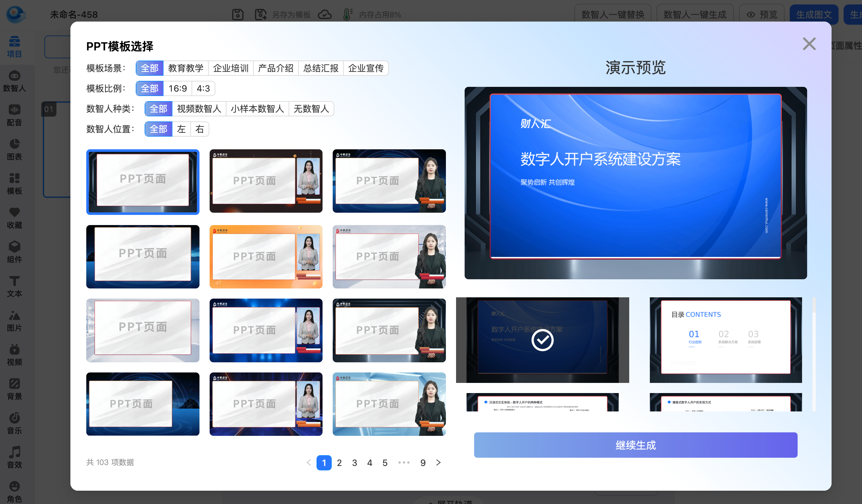The width and height of the screenshot is (862, 504).
Task: Select 视频数智人 avatar type filter
Action: coord(199,109)
